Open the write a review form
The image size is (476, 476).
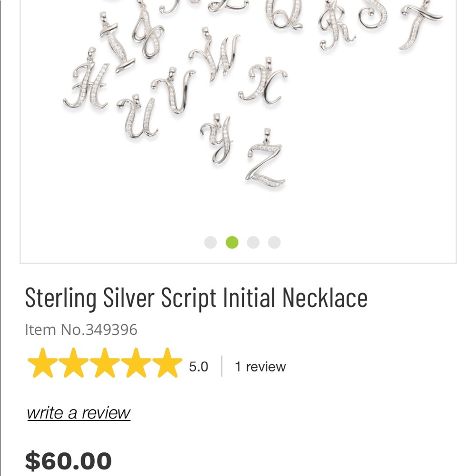[78, 412]
